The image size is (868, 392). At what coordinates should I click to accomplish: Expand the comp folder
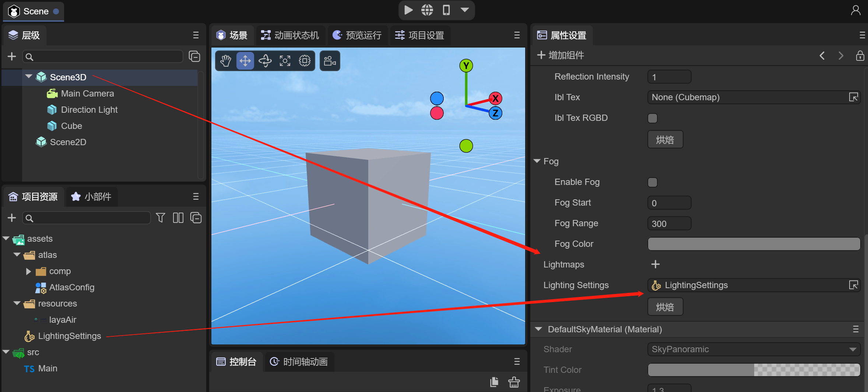click(28, 272)
